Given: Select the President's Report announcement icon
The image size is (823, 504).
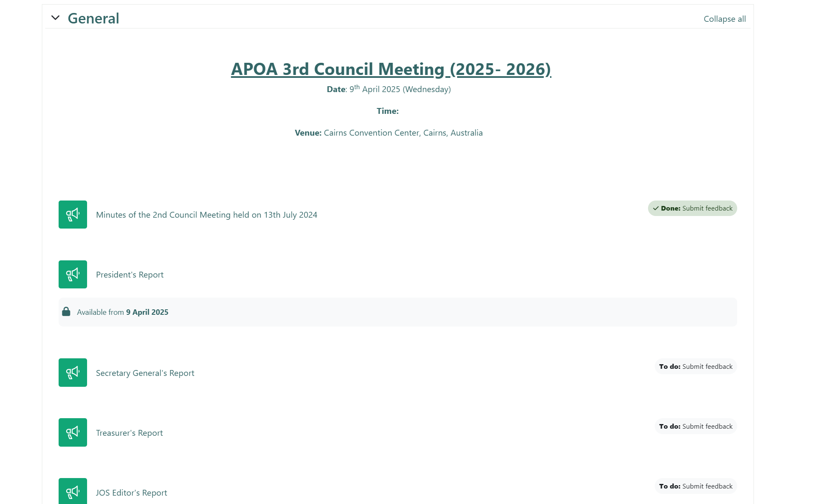Looking at the screenshot, I should 72,274.
